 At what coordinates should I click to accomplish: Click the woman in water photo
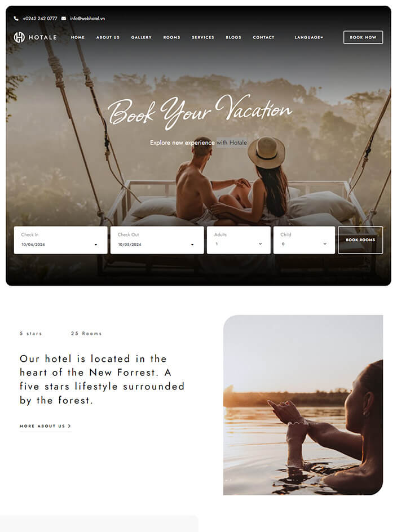coord(303,405)
